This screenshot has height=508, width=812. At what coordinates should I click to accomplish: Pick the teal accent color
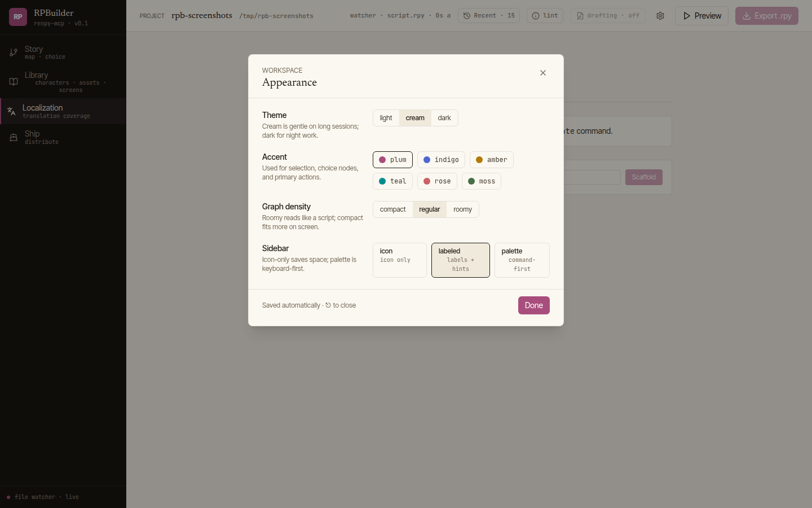tap(392, 181)
